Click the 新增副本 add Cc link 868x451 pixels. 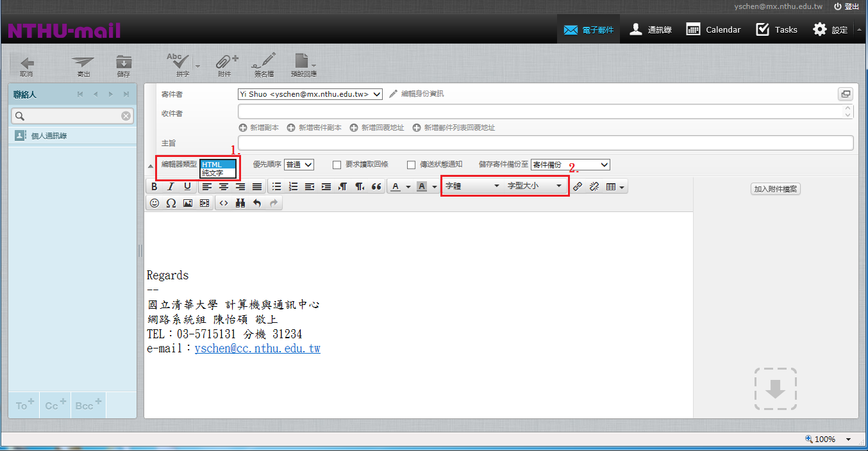pyautogui.click(x=259, y=127)
